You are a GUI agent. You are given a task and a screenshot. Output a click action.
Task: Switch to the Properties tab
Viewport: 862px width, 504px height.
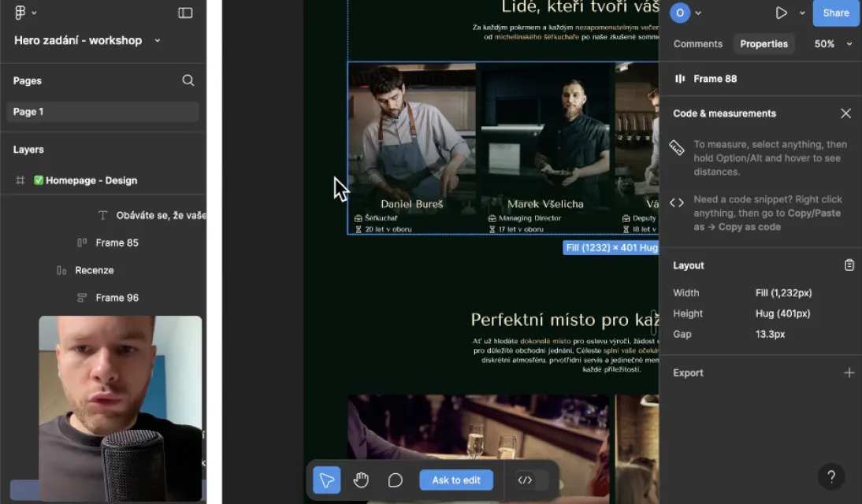[764, 44]
